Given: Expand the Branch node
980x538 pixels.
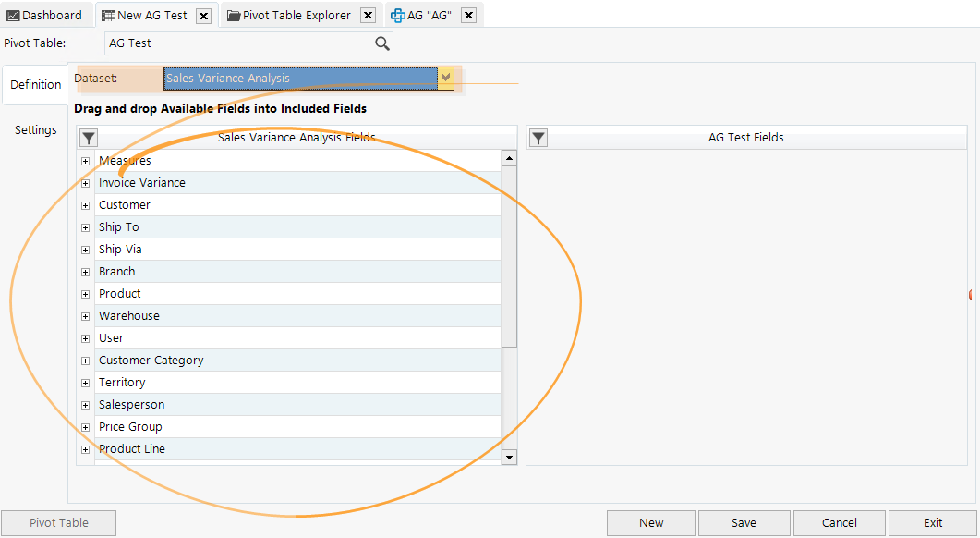Looking at the screenshot, I should [x=86, y=272].
